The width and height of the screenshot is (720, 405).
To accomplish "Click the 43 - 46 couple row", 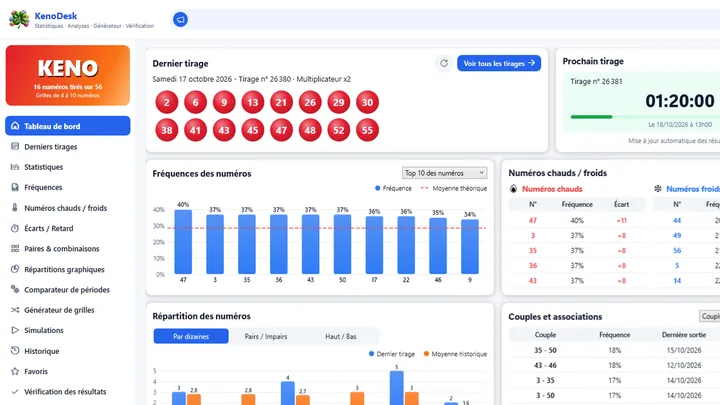I will [614, 365].
